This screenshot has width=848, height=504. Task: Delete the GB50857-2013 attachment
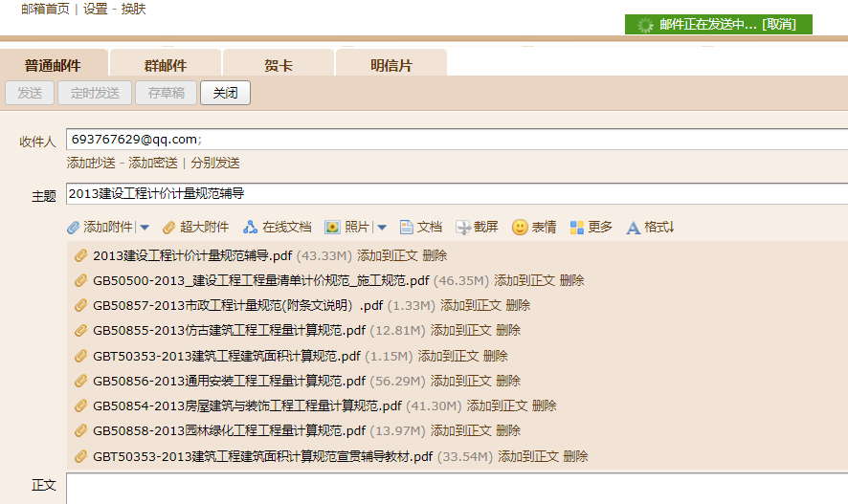pyautogui.click(x=518, y=305)
